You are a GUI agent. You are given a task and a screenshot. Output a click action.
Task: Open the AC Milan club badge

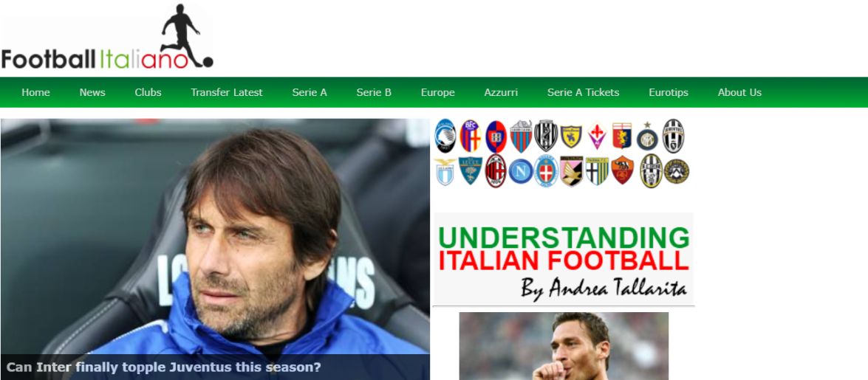click(x=496, y=171)
